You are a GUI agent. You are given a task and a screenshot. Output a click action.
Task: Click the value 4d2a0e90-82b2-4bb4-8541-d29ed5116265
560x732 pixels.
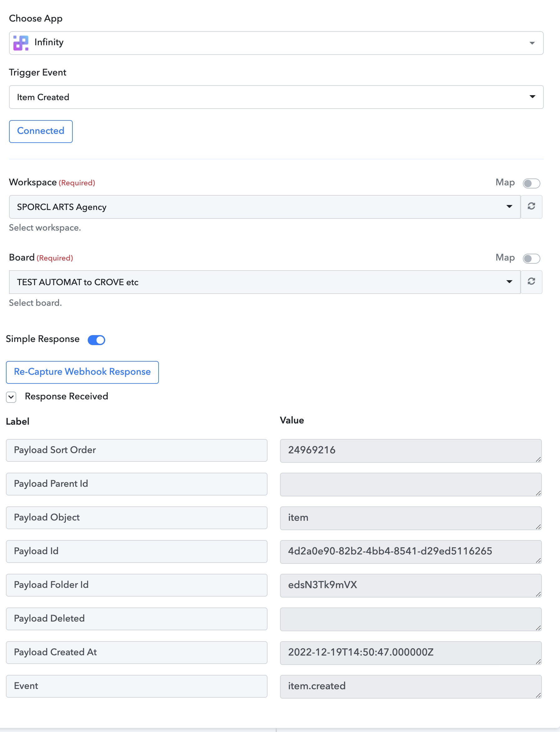click(x=411, y=551)
